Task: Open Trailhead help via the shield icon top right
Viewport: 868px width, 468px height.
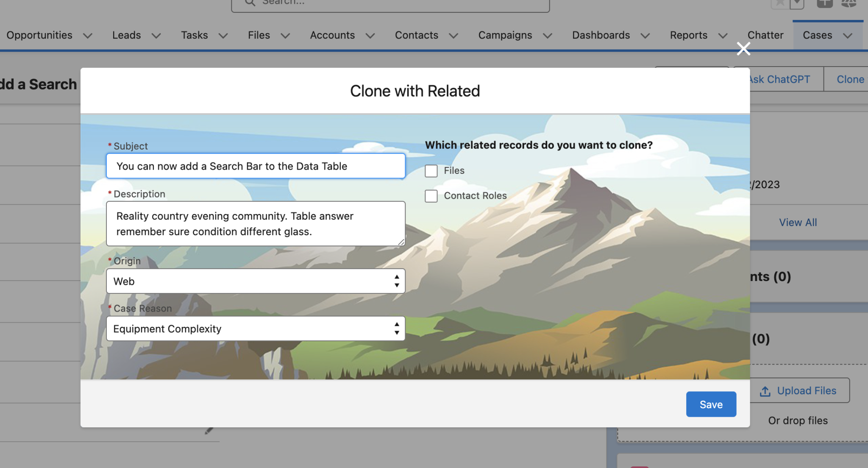Action: [849, 3]
